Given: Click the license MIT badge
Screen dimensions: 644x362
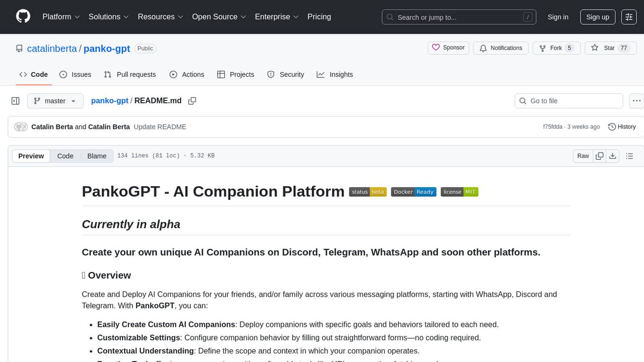Looking at the screenshot, I should 459,192.
